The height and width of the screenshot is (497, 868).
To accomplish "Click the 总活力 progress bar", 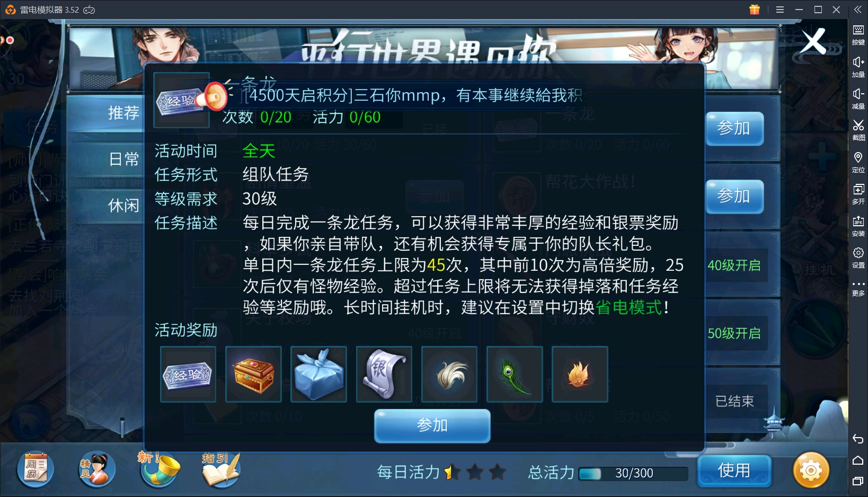I will [x=633, y=473].
